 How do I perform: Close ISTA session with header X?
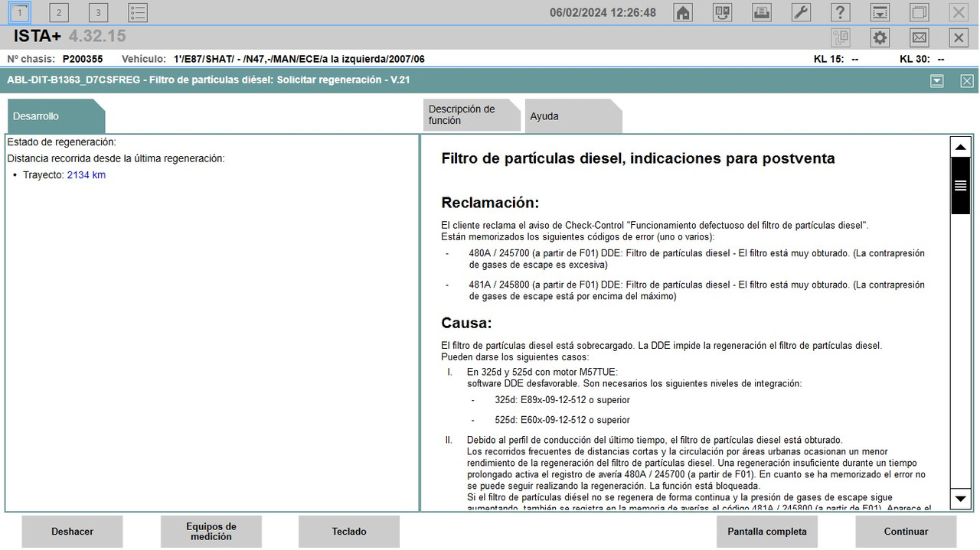coord(959,37)
